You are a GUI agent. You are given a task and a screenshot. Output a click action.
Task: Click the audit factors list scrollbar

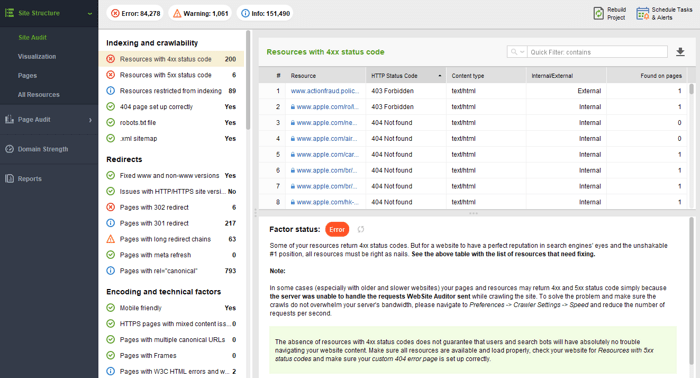[248, 80]
